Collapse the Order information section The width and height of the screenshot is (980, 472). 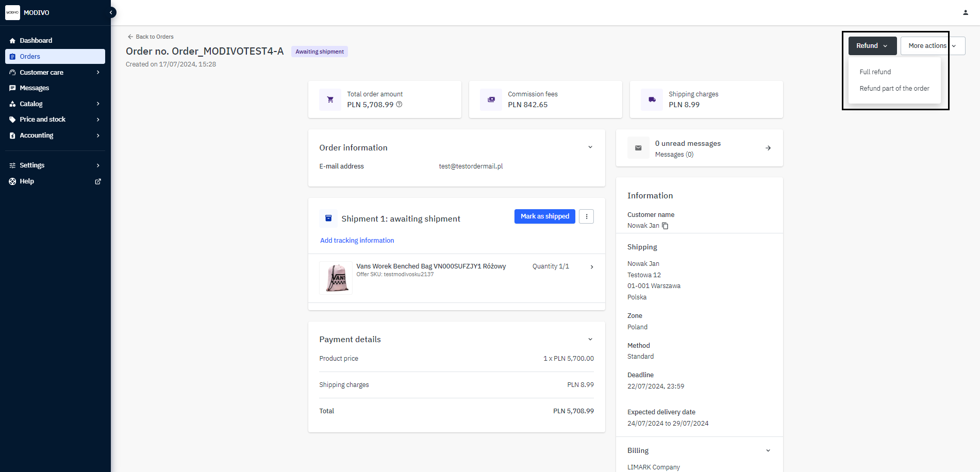590,147
